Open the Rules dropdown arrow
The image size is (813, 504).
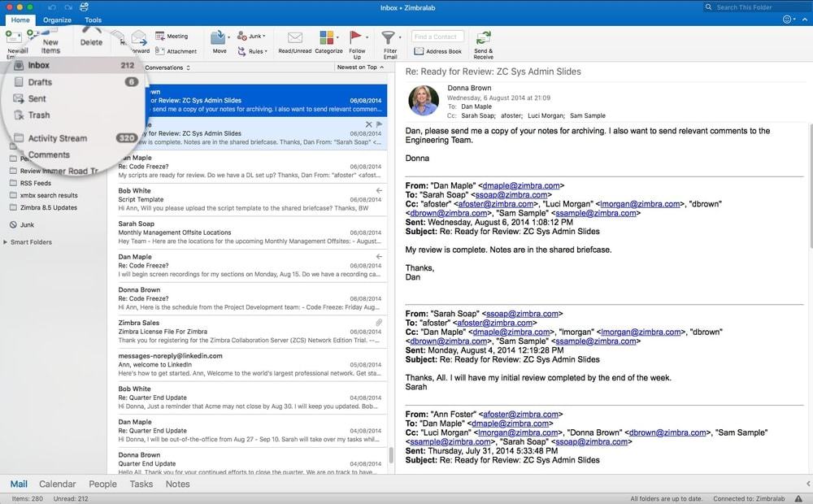[x=266, y=51]
